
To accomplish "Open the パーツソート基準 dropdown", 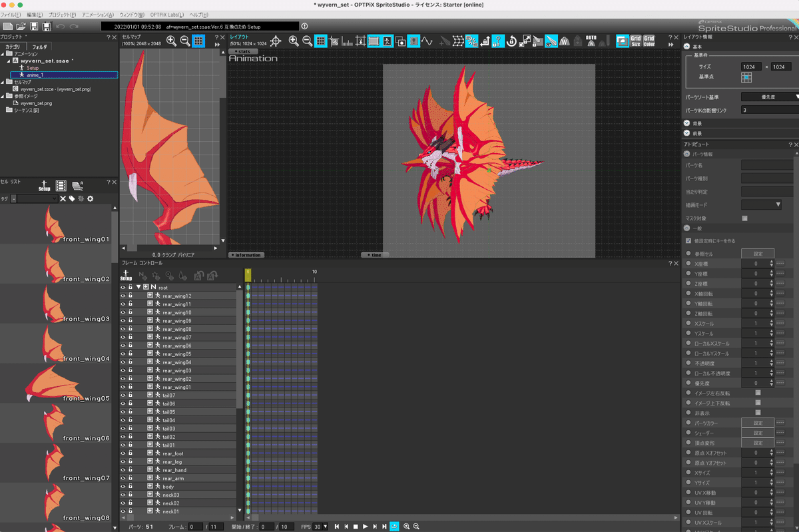I will tap(770, 97).
